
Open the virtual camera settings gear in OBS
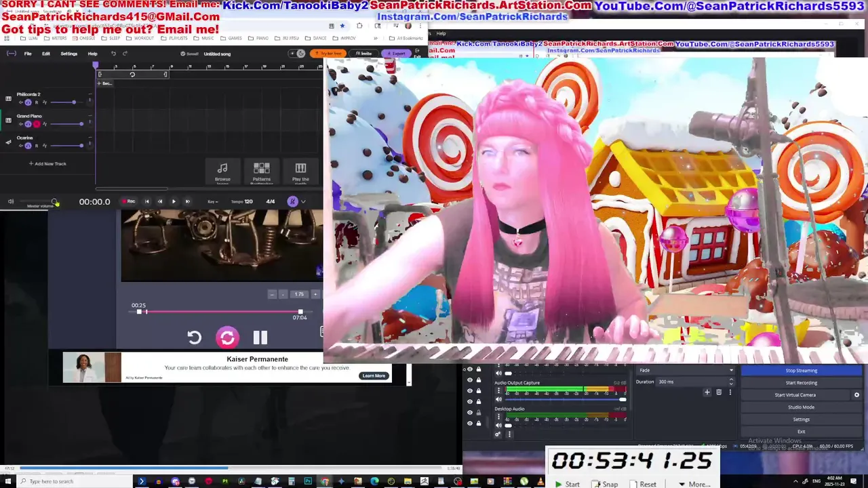(856, 395)
